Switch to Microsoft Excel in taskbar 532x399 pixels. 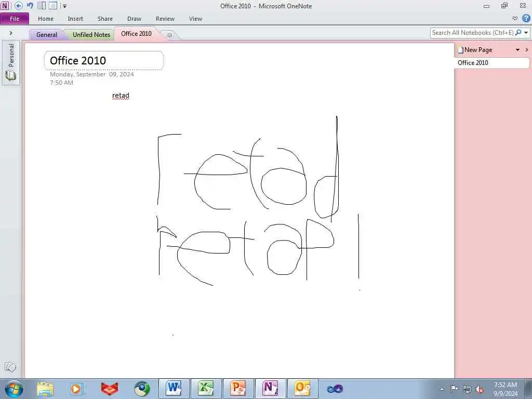[x=206, y=389]
